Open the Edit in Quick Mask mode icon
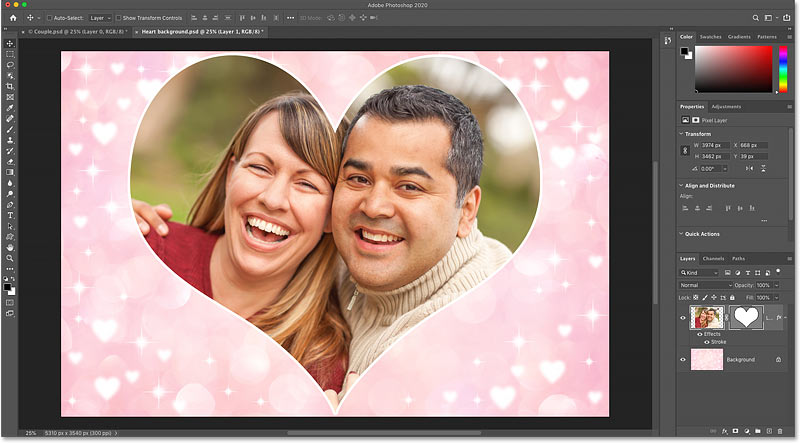This screenshot has width=801, height=444. (10, 303)
